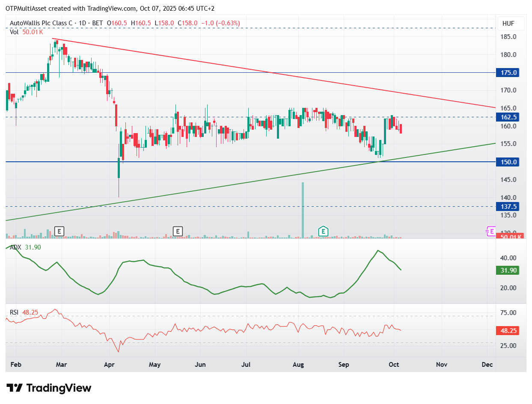Click the Aug label on time axis
Image resolution: width=532 pixels, height=404 pixels.
pos(298,365)
